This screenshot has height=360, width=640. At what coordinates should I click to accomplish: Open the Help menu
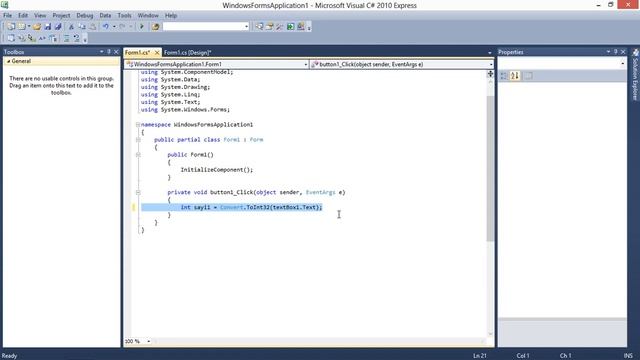click(171, 16)
